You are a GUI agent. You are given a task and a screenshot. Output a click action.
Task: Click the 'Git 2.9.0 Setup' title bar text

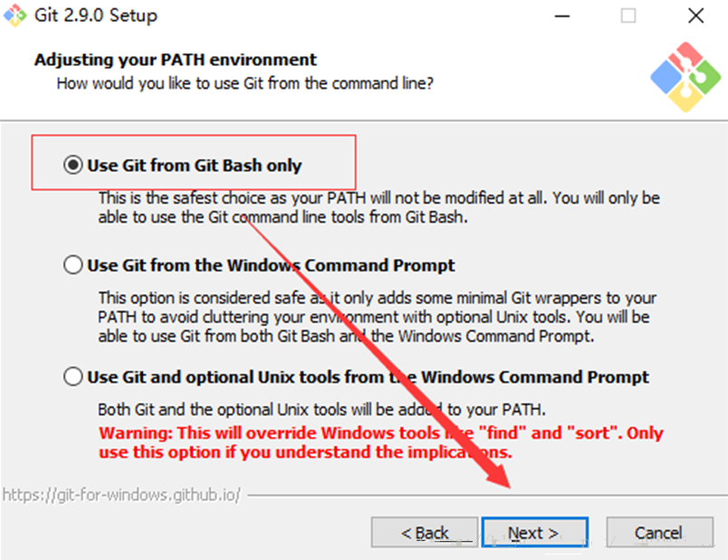[x=96, y=15]
